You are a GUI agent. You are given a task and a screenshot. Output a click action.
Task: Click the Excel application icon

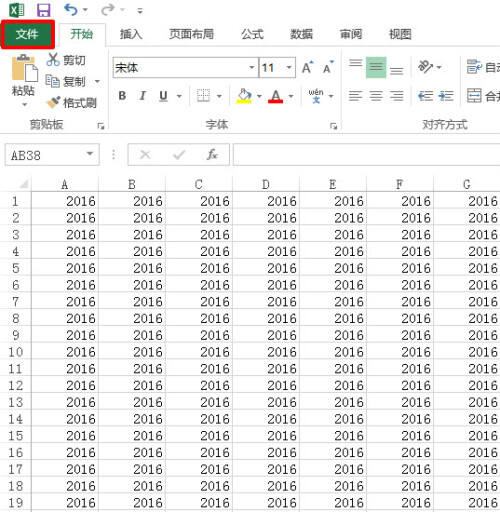click(17, 10)
